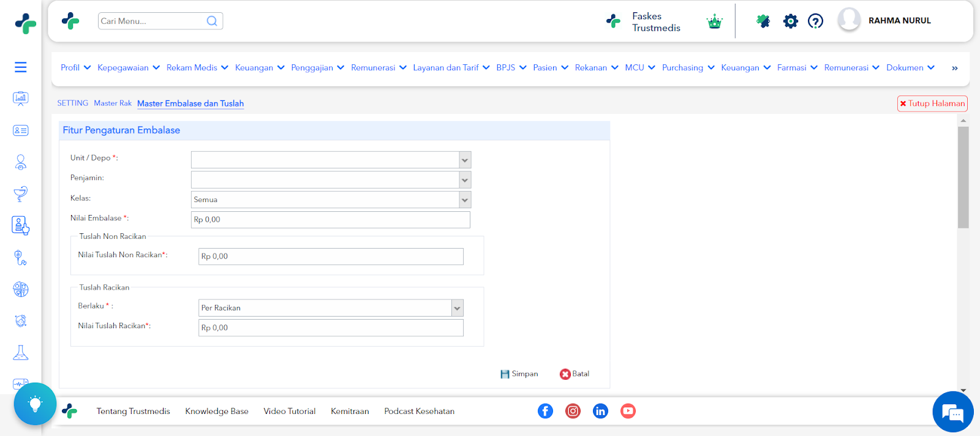Click the Batal cancel button
Screen dimensions: 980x436
pyautogui.click(x=575, y=374)
